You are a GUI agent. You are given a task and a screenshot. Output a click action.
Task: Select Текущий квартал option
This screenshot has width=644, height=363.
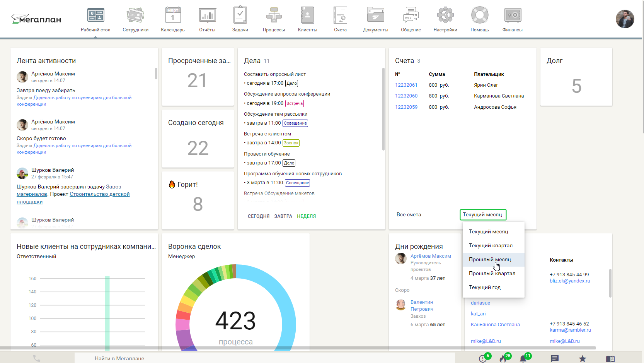(x=493, y=245)
